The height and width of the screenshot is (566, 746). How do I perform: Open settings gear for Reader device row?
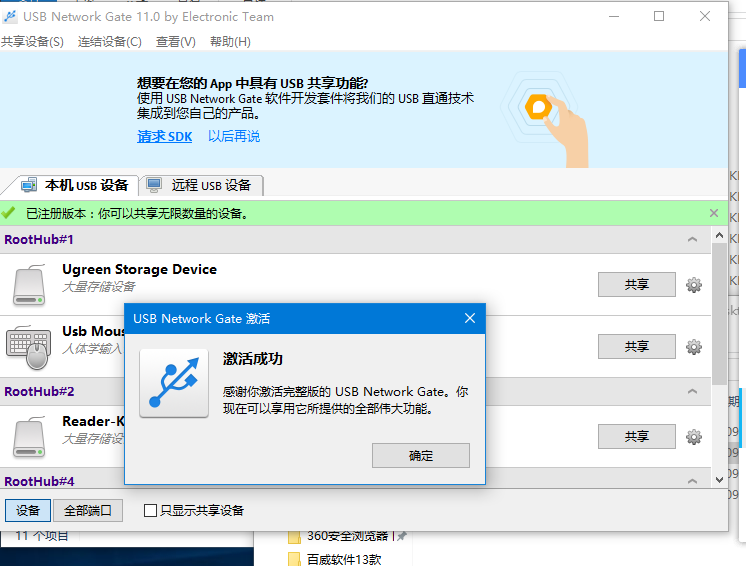(x=694, y=437)
